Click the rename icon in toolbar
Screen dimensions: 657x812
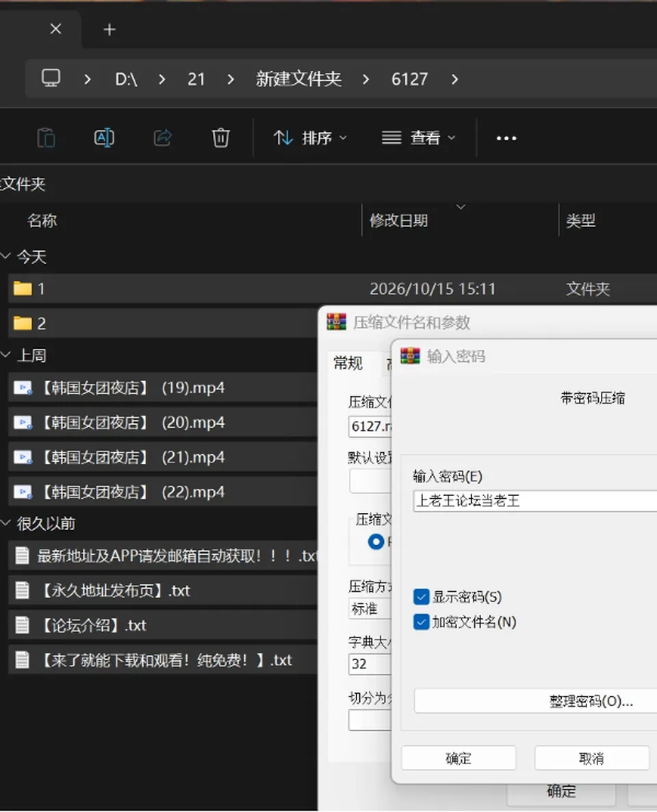(104, 137)
